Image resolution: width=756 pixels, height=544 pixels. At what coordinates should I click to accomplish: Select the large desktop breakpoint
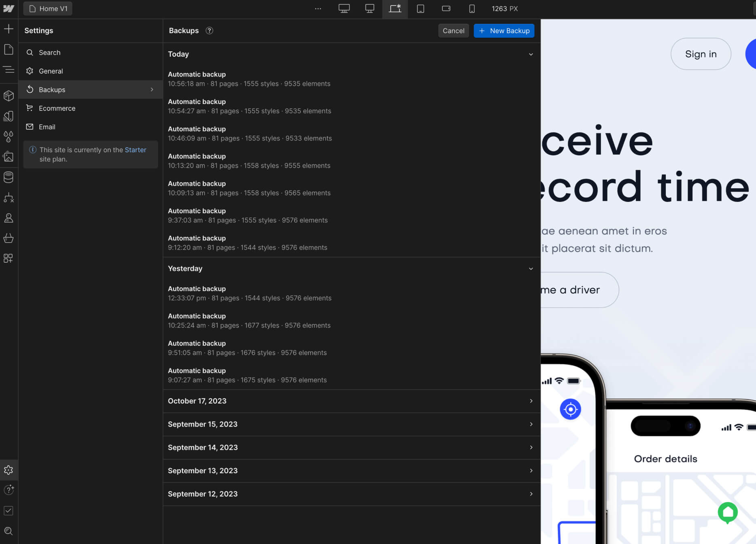[370, 8]
